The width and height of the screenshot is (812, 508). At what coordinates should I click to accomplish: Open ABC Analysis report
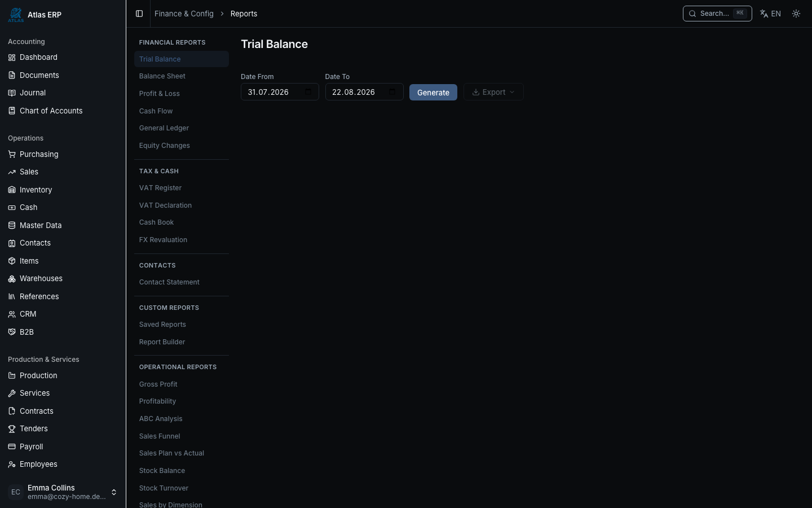click(182, 419)
